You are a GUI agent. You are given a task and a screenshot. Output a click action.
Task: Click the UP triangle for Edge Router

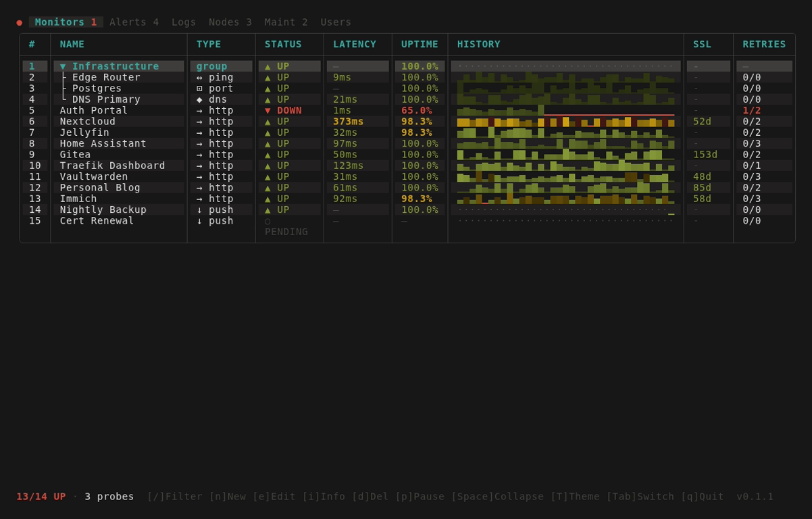268,77
